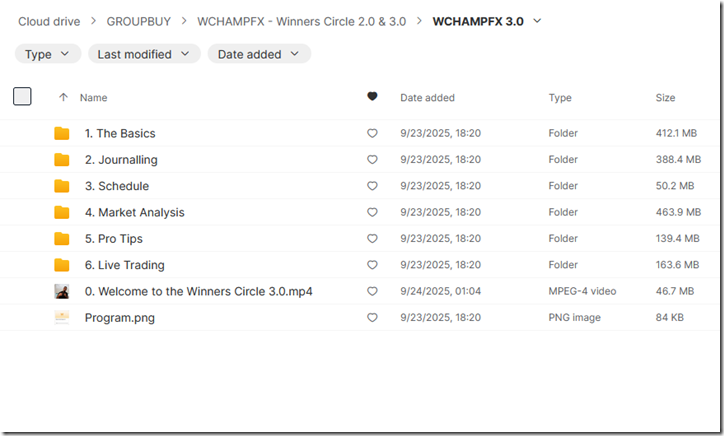Click the current WCHAMPFX 3.0 breadcrumb title

(x=478, y=21)
